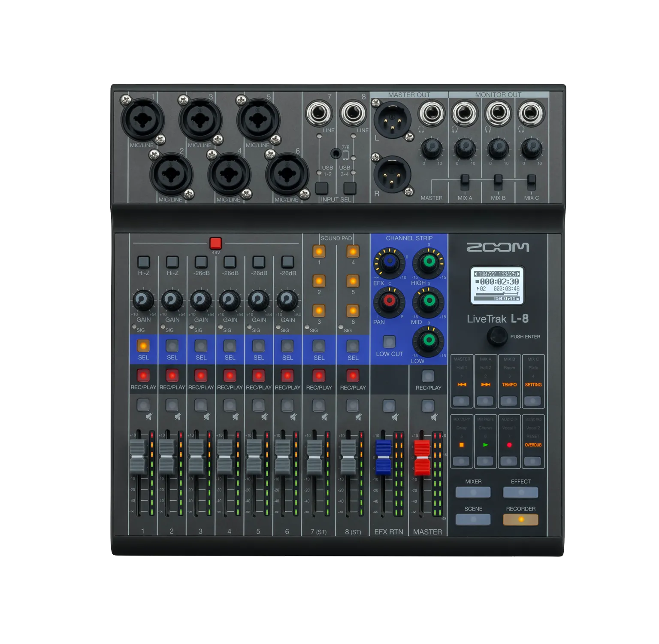Tap the key under TEMPO

(x=509, y=401)
